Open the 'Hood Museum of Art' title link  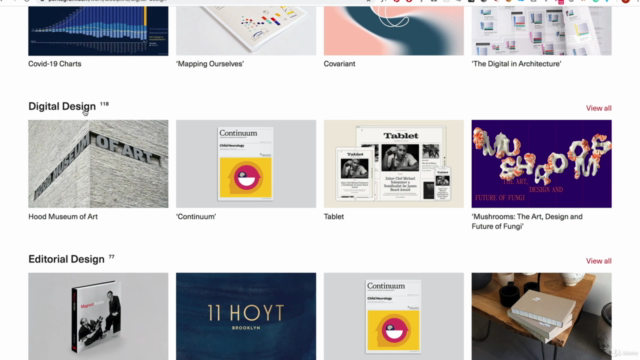pos(63,217)
